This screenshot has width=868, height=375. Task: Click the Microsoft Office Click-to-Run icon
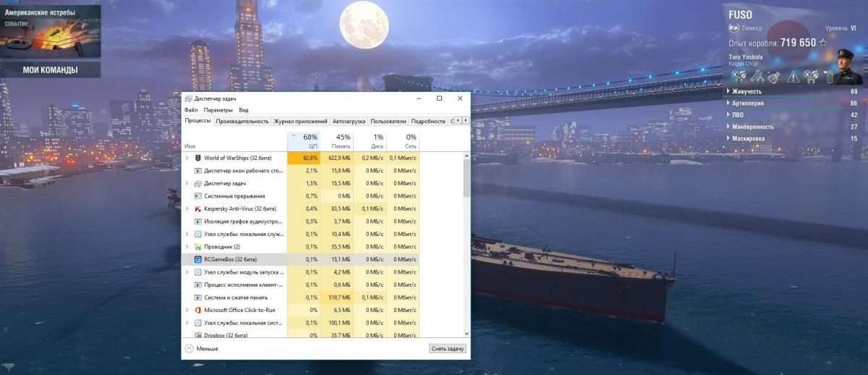click(198, 310)
